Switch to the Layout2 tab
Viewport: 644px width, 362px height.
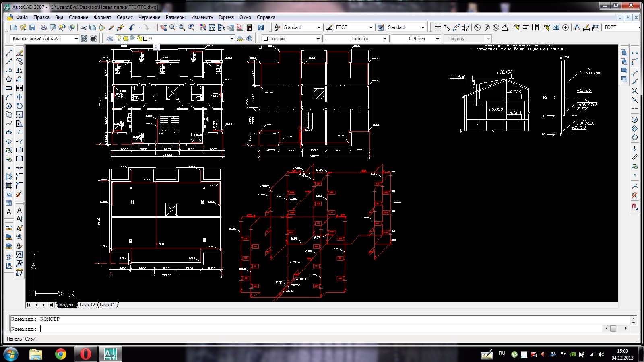[x=87, y=305]
